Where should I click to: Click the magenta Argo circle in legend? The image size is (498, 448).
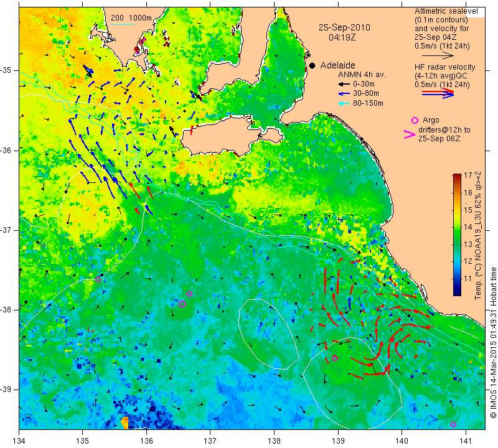[x=415, y=120]
